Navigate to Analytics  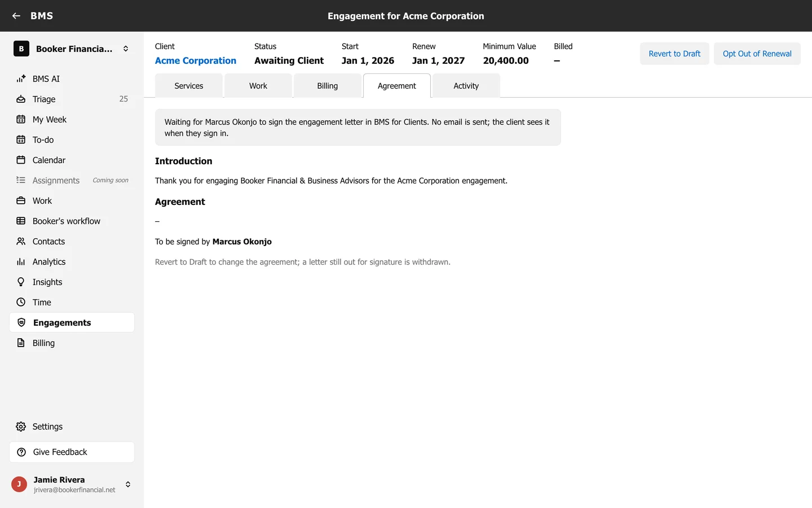[72, 261]
